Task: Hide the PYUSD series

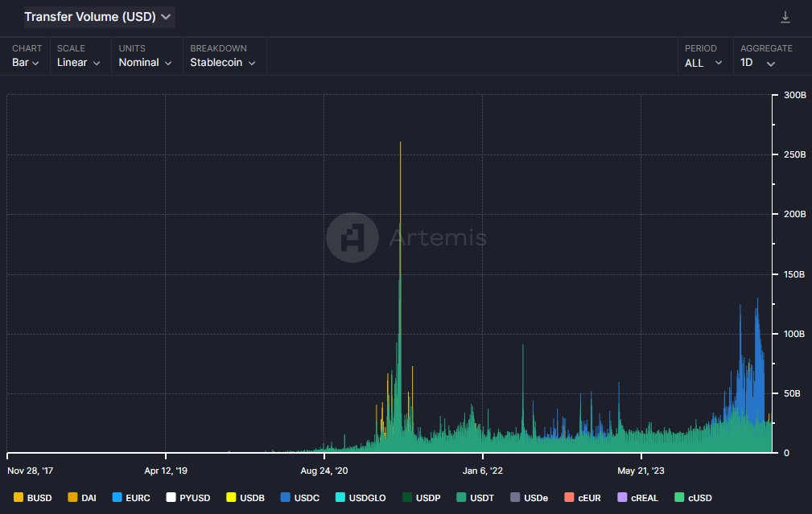Action: coord(188,498)
